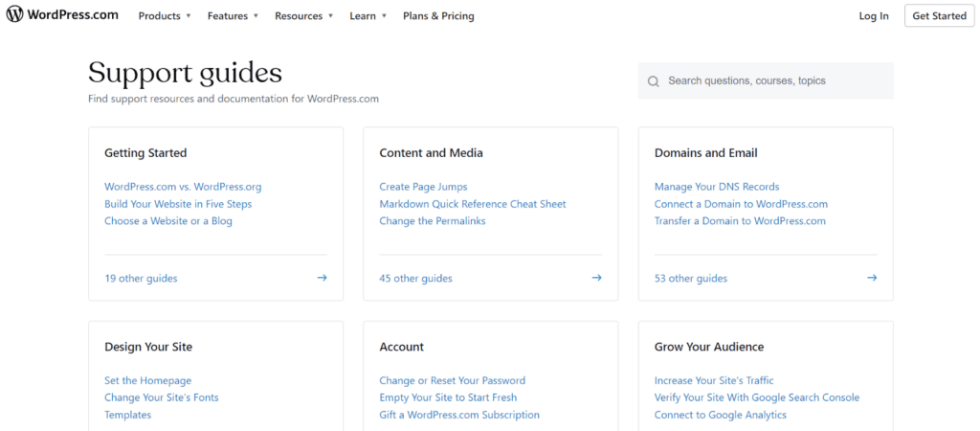Open Increase Your Site's Traffic guide
Image resolution: width=980 pixels, height=431 pixels.
point(714,380)
